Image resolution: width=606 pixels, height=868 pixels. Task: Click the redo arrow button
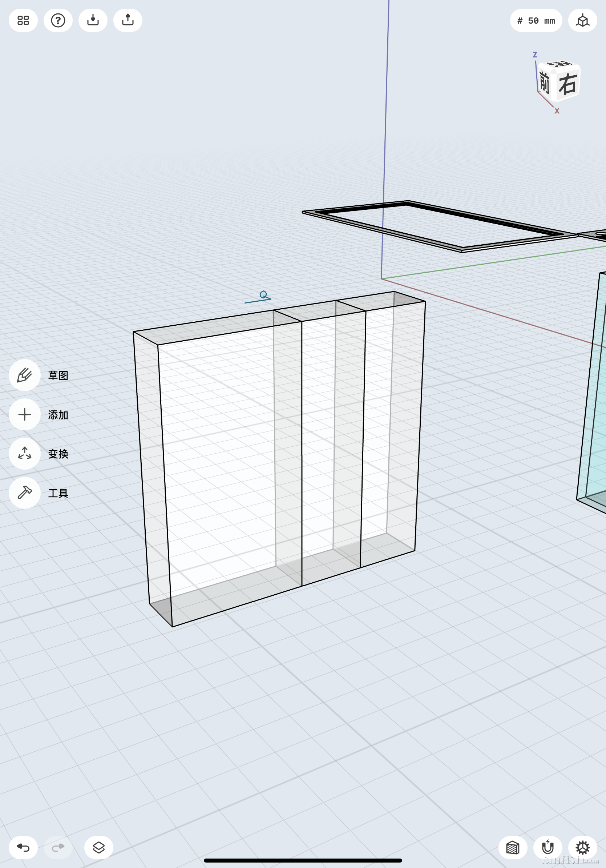(58, 848)
